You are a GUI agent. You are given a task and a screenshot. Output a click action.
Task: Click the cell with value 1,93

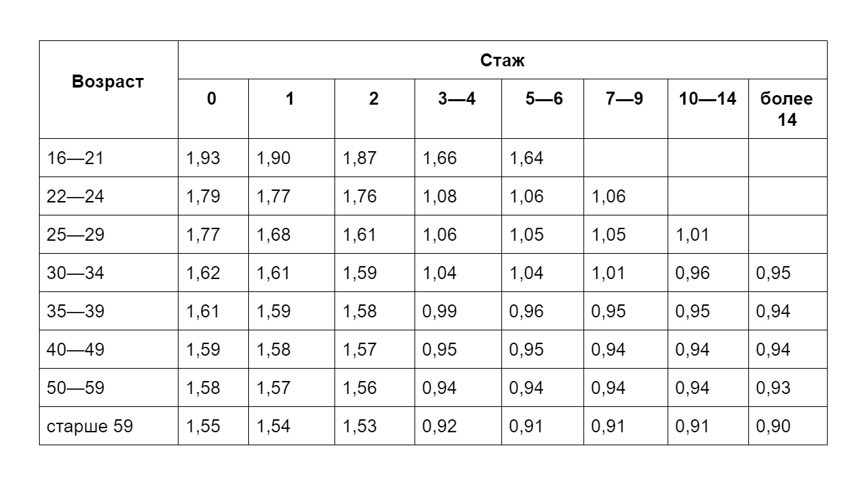click(x=213, y=158)
